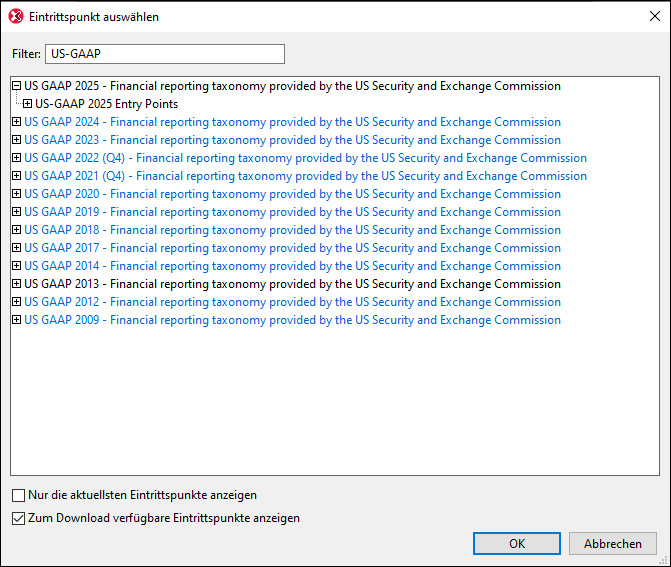The height and width of the screenshot is (567, 671).
Task: Select the US GAAP 2014 taxonomy entry
Action: click(x=292, y=266)
